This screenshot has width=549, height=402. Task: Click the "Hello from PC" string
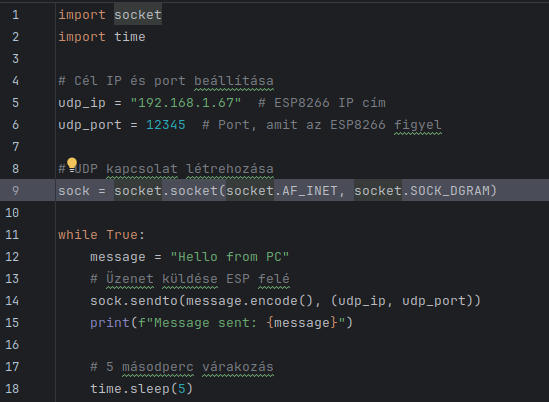[x=230, y=257]
